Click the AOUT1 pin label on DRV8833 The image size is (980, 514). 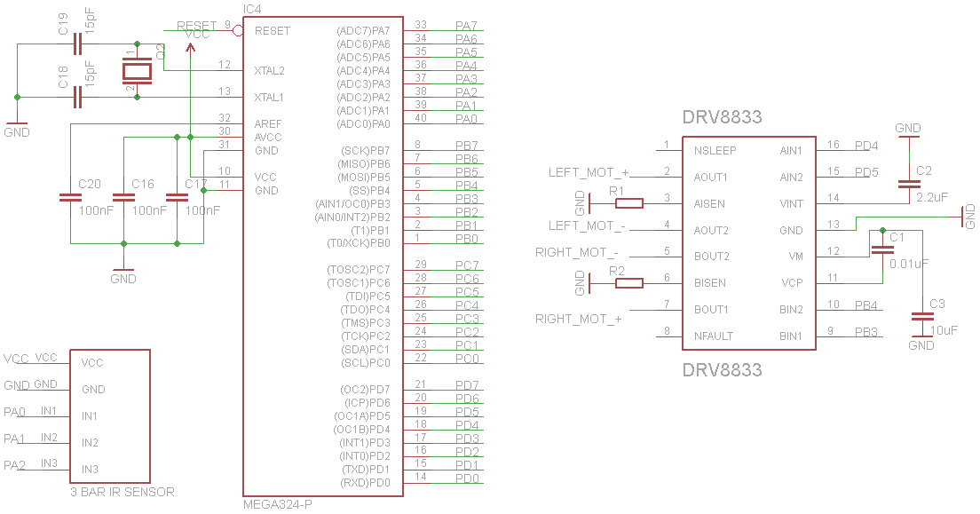click(711, 178)
